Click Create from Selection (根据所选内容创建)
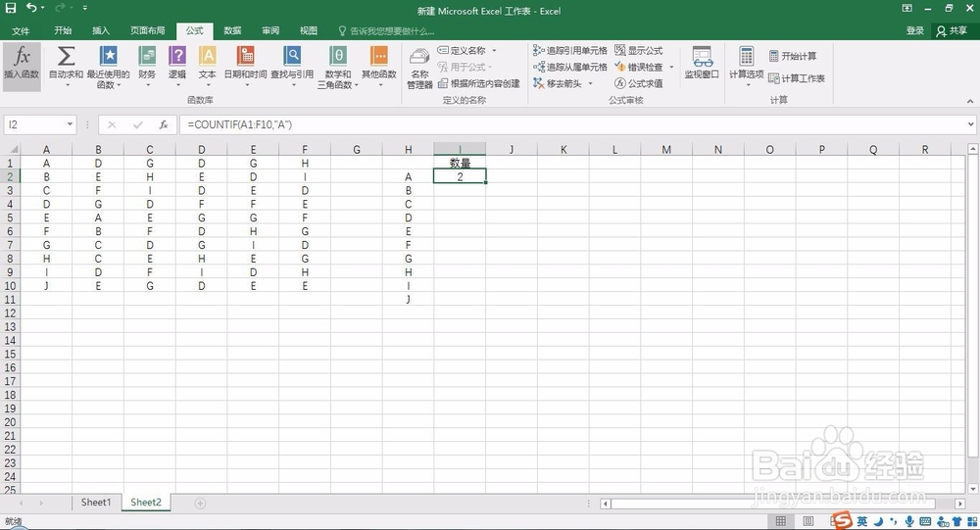Screen dimensions: 980x530 tap(479, 83)
